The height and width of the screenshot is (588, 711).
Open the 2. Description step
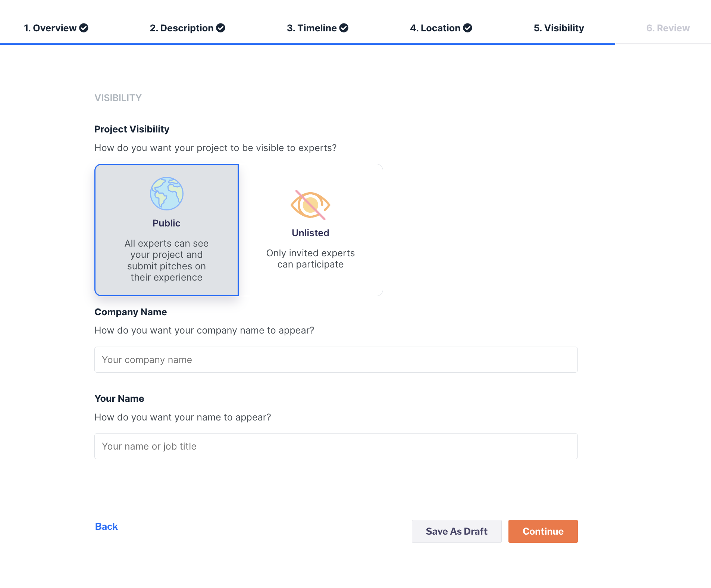point(187,28)
